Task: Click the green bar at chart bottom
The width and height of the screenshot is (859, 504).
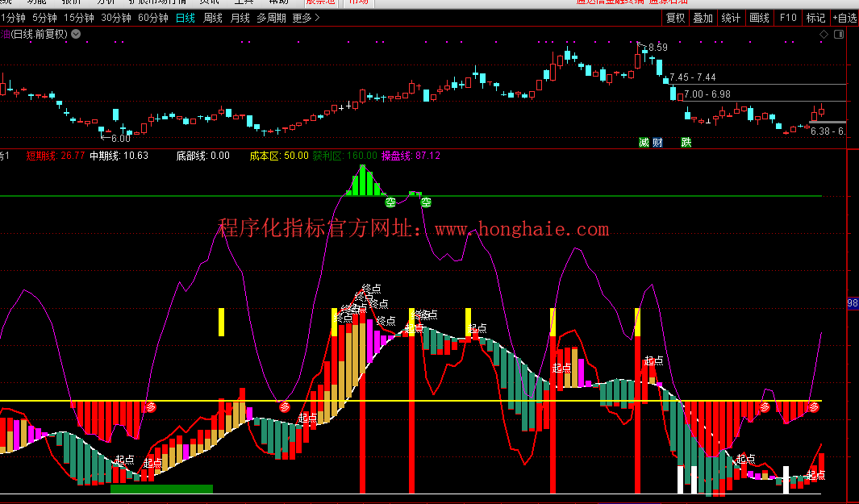Action: tap(161, 488)
